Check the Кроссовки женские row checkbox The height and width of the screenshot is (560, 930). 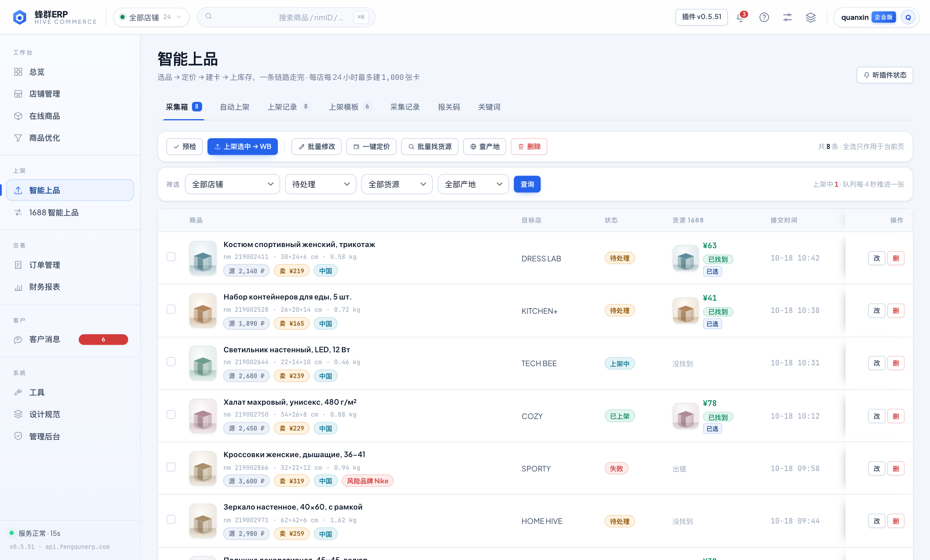[x=171, y=467]
